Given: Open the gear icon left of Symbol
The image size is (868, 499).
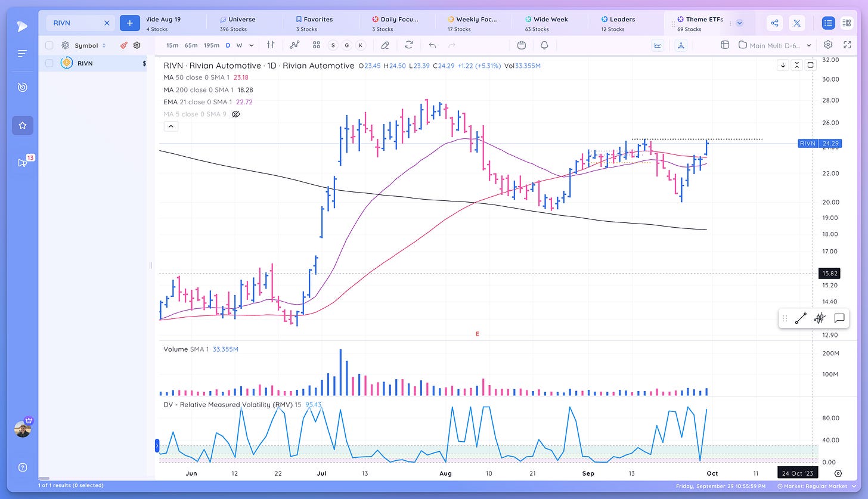Looking at the screenshot, I should pyautogui.click(x=65, y=45).
